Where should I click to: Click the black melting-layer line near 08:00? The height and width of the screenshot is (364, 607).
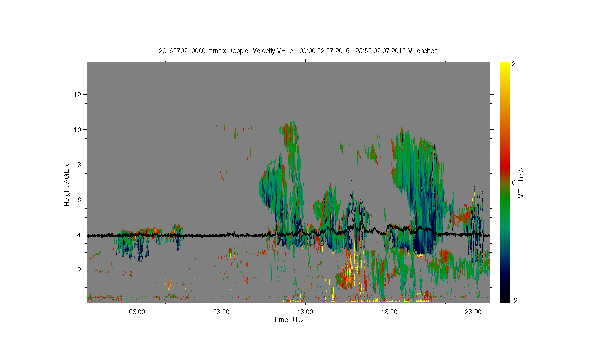[x=221, y=235]
